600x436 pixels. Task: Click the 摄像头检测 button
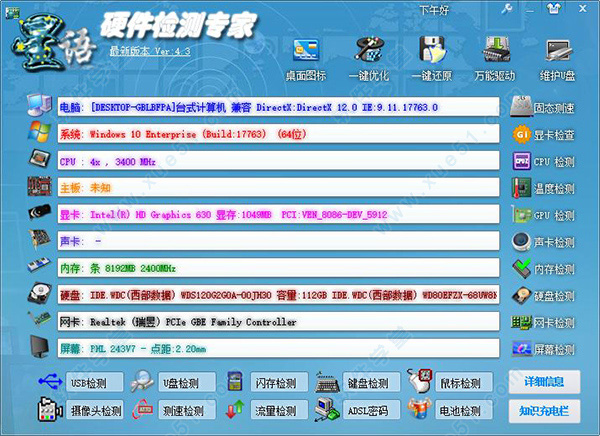coord(95,410)
